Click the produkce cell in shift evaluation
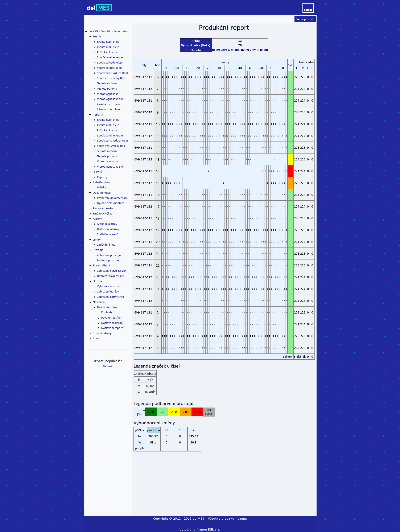This screenshot has width=400, height=532. pyautogui.click(x=153, y=430)
